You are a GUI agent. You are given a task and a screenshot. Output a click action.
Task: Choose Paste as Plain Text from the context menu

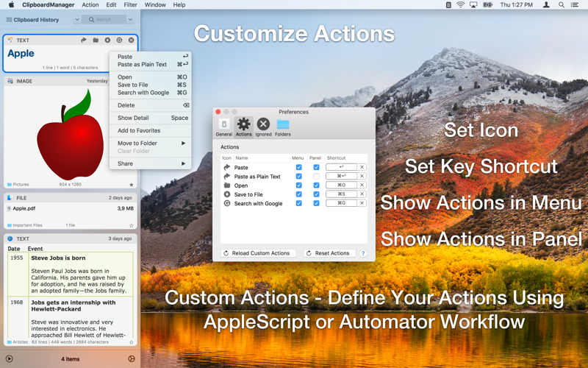click(151, 65)
